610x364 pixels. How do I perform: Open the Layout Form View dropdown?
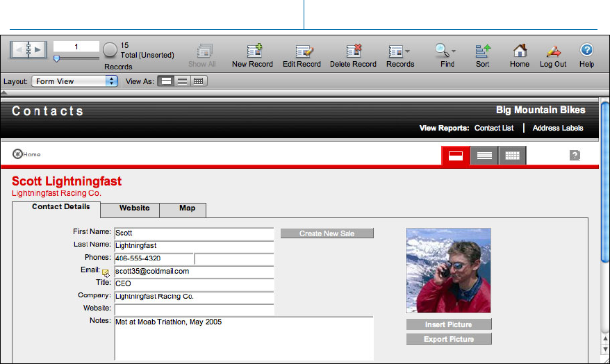(75, 81)
